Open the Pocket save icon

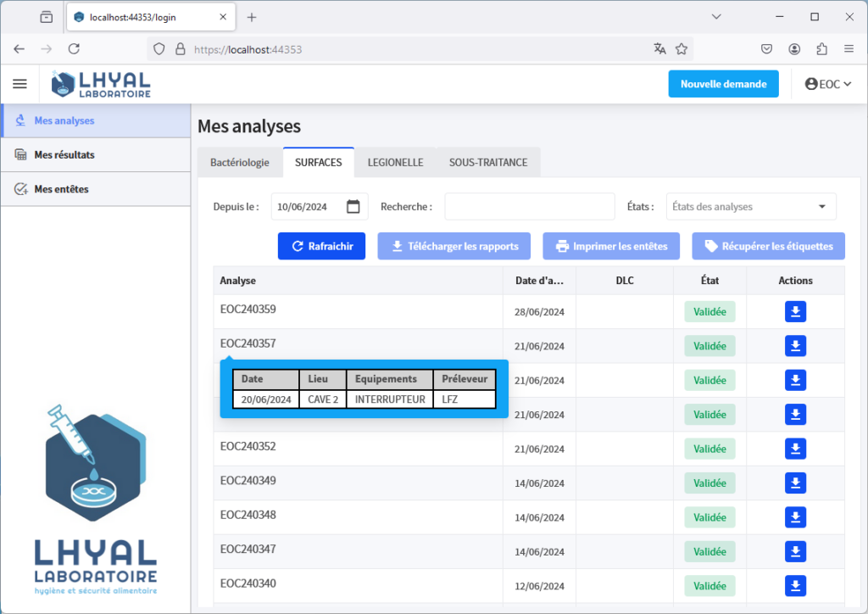click(766, 48)
